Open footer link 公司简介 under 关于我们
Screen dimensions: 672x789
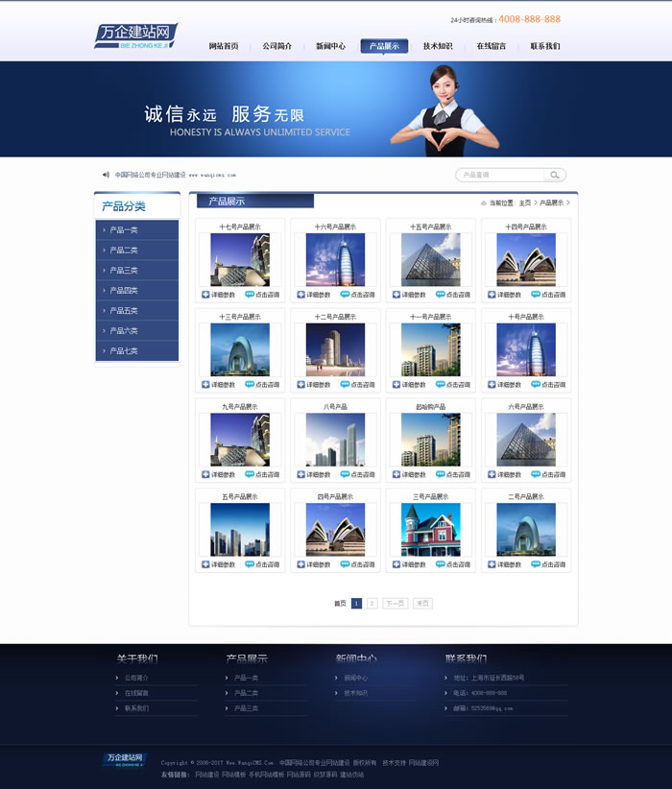point(136,678)
